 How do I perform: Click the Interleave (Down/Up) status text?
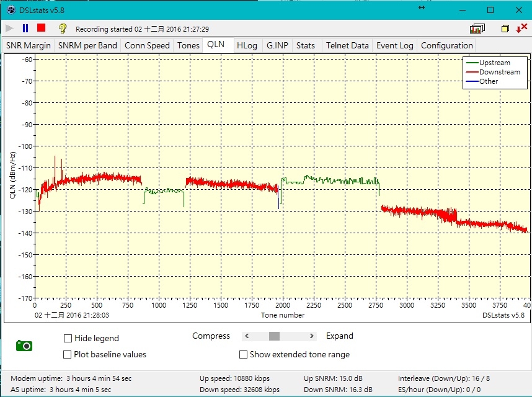point(444,378)
